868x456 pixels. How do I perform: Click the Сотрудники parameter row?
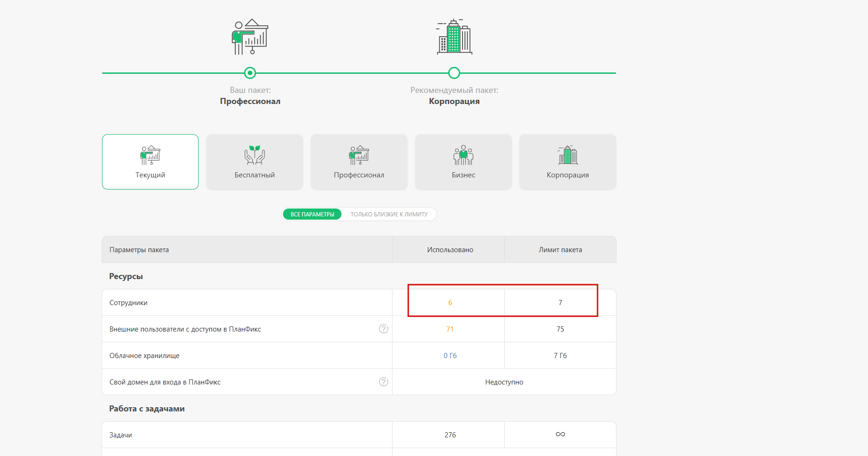(x=129, y=303)
